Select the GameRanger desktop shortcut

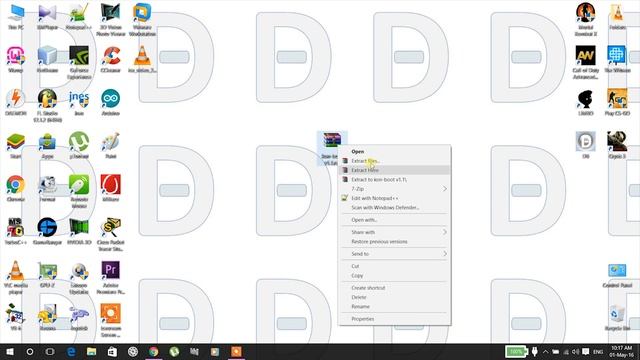click(x=47, y=231)
